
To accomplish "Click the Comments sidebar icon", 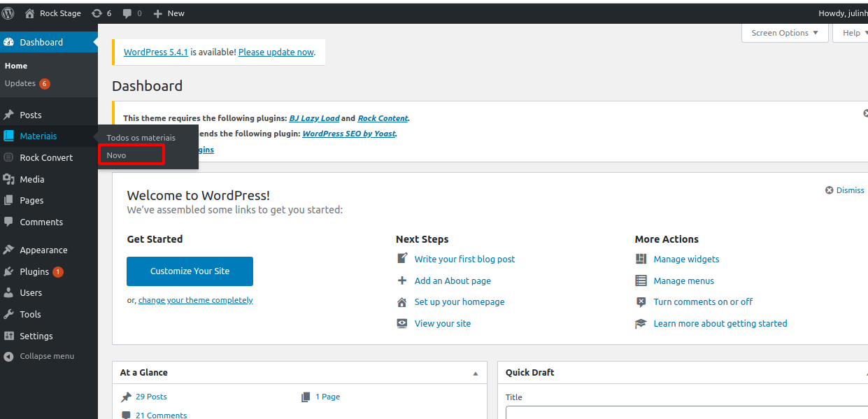I will pyautogui.click(x=9, y=222).
